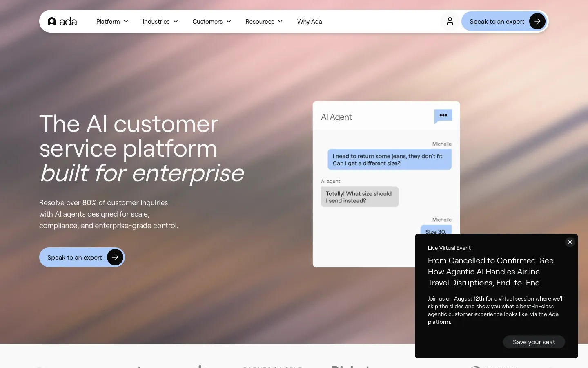Open the Resources menu
588x368 pixels.
264,21
